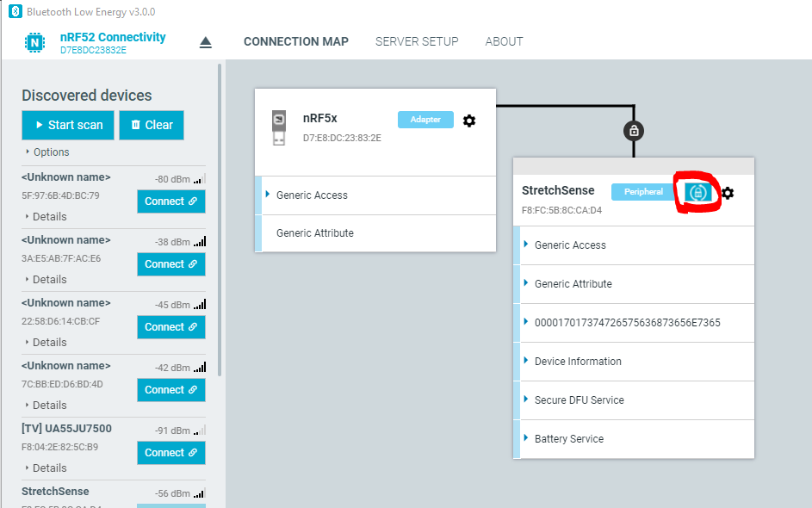The image size is (812, 508).
Task: Click the Adapter badge on nRF5x
Action: pos(425,120)
